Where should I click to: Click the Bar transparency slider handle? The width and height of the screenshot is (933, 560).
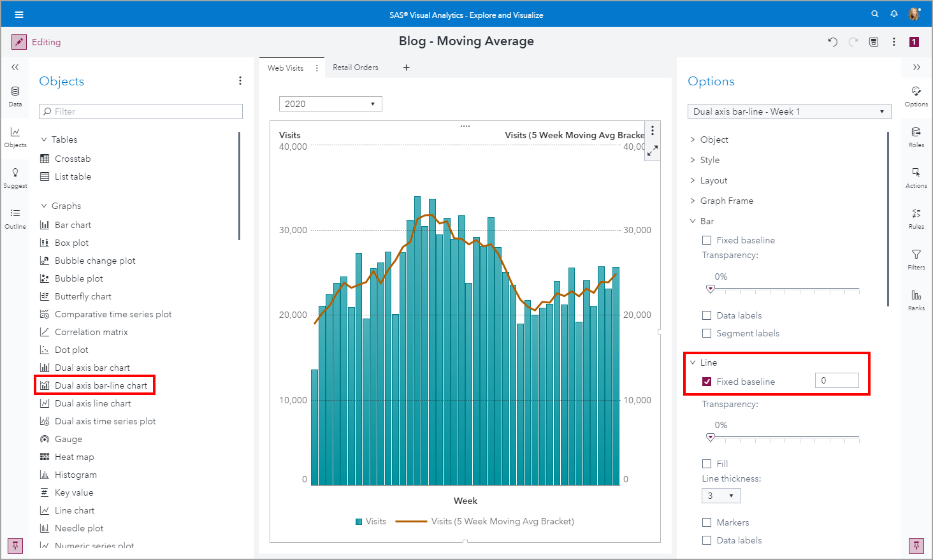tap(711, 289)
